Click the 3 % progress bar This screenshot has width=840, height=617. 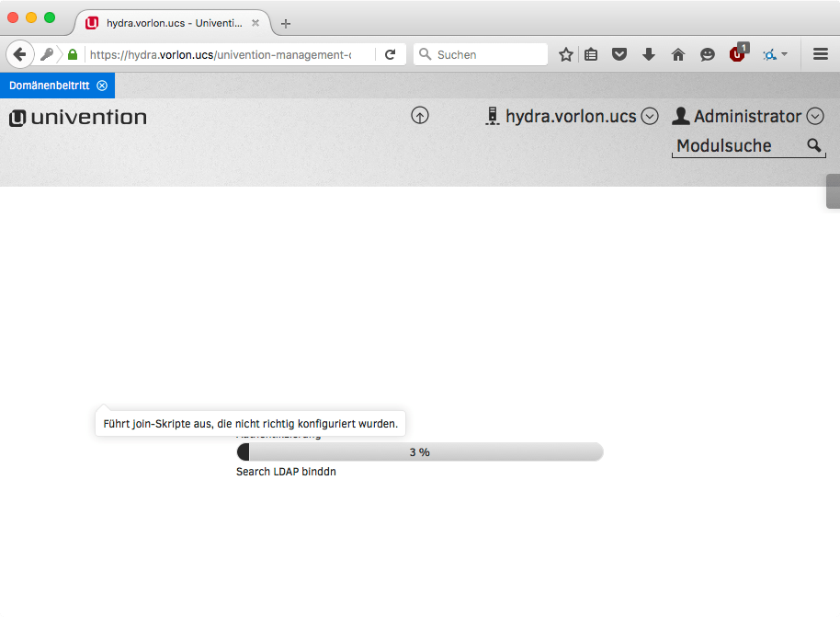(419, 451)
